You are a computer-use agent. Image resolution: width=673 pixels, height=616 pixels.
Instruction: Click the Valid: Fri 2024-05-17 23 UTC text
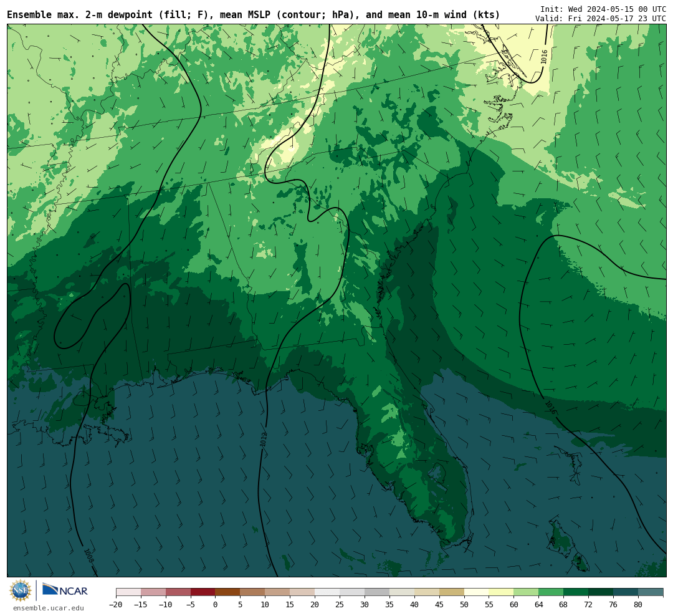pyautogui.click(x=601, y=19)
